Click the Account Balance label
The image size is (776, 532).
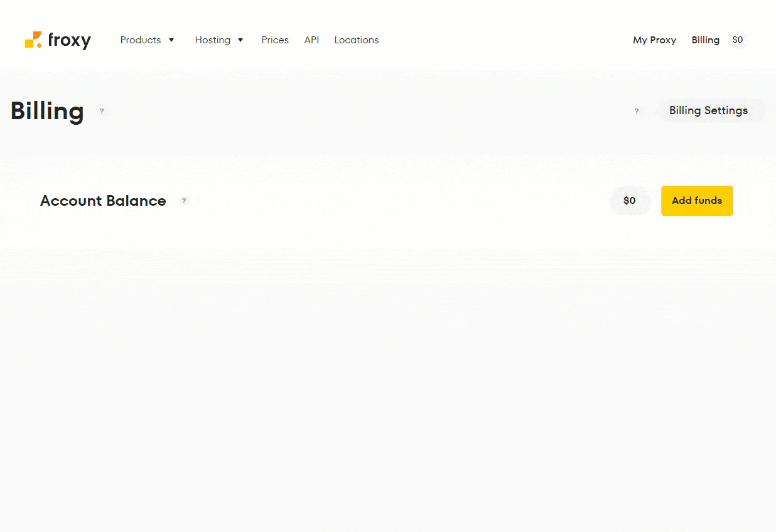103,201
